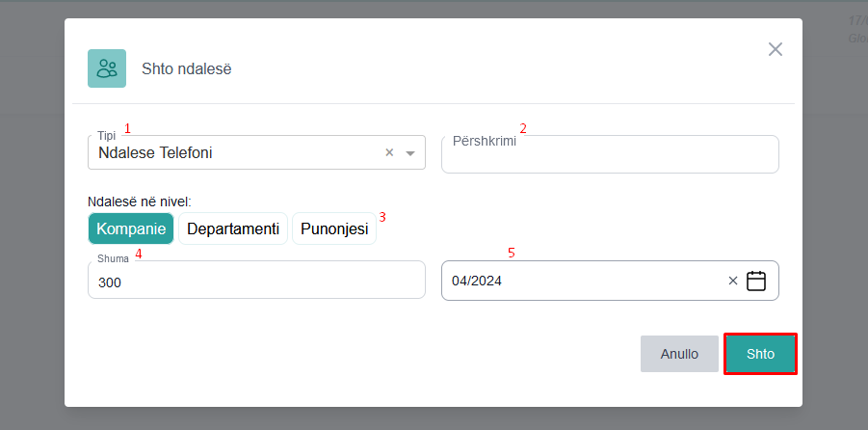Expand the Tipi dropdown arrow
Viewport: 868px width, 430px height.
click(x=410, y=152)
